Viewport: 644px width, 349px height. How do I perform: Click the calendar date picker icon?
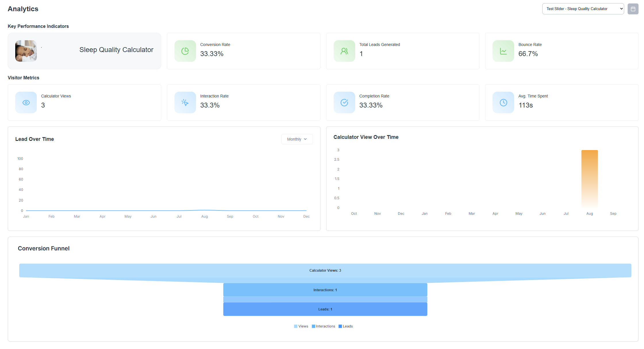coord(633,9)
